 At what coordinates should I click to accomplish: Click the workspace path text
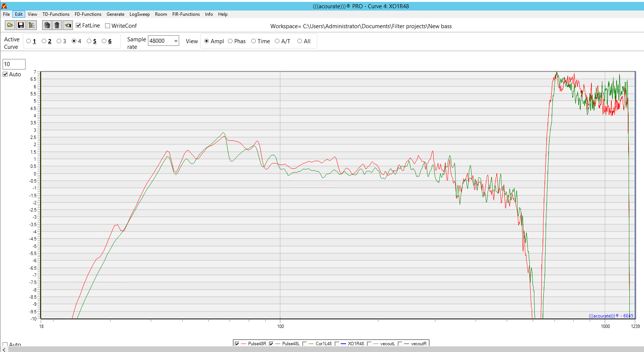click(x=361, y=26)
